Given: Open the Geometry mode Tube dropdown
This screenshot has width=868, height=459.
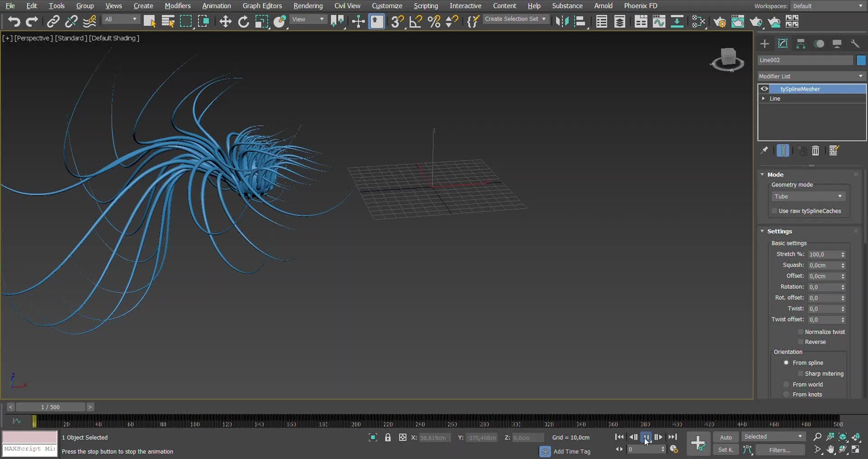Looking at the screenshot, I should (808, 197).
